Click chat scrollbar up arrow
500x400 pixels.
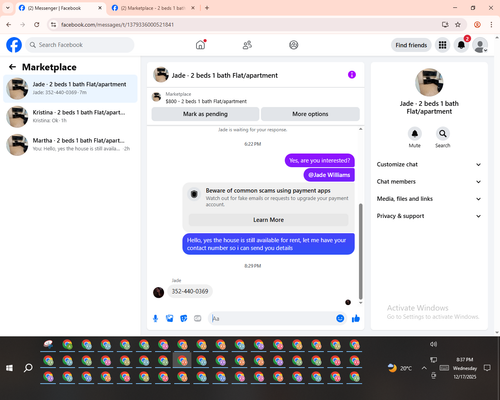tap(360, 129)
